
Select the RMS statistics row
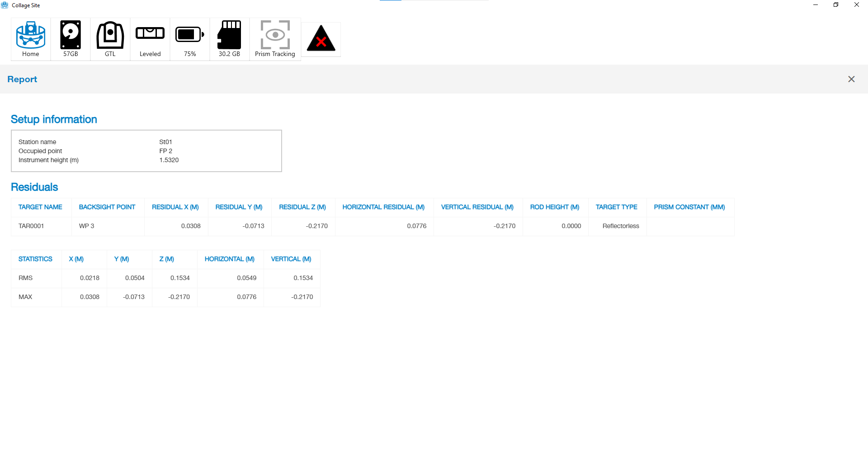point(26,278)
